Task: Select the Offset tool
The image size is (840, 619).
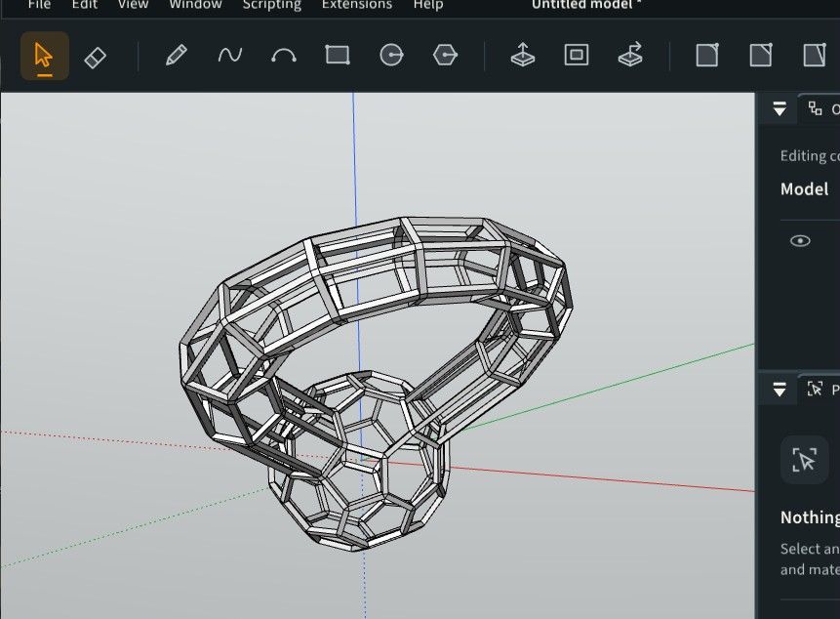Action: point(577,55)
